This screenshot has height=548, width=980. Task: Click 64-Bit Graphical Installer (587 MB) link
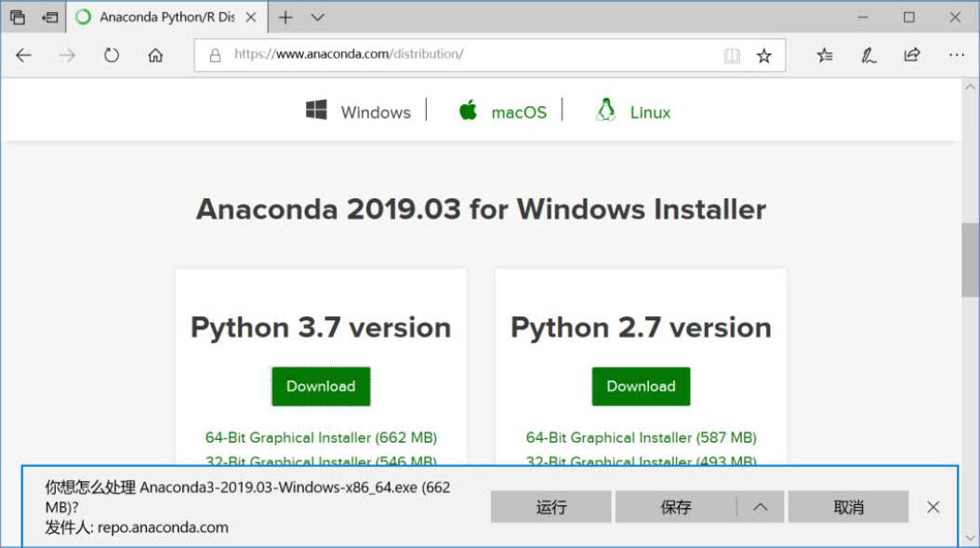click(x=641, y=437)
